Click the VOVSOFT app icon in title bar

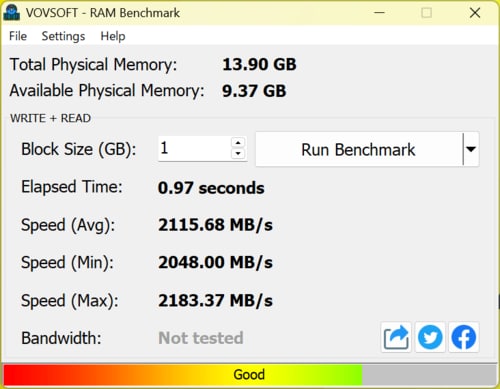tap(12, 13)
